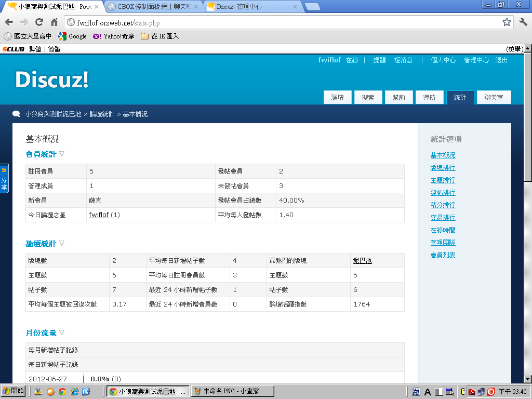Image resolution: width=532 pixels, height=399 pixels.
Task: Collapse the 論壇統計 section triangle
Action: pyautogui.click(x=62, y=243)
